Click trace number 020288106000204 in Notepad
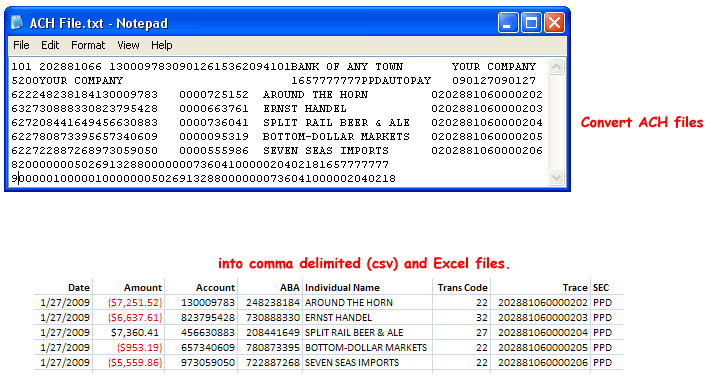Image resolution: width=709 pixels, height=375 pixels. [487, 123]
